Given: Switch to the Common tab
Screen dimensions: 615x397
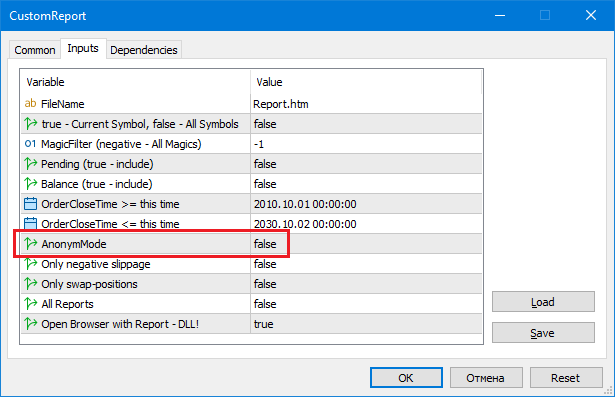Looking at the screenshot, I should pos(35,50).
